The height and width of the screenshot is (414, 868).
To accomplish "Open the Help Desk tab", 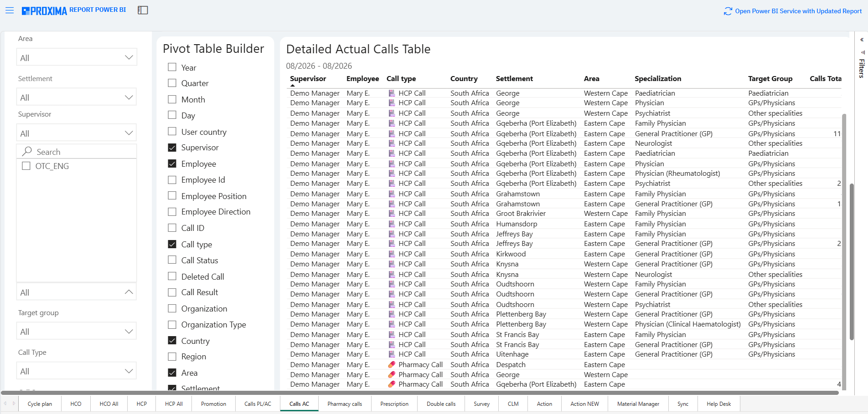I will (x=718, y=404).
